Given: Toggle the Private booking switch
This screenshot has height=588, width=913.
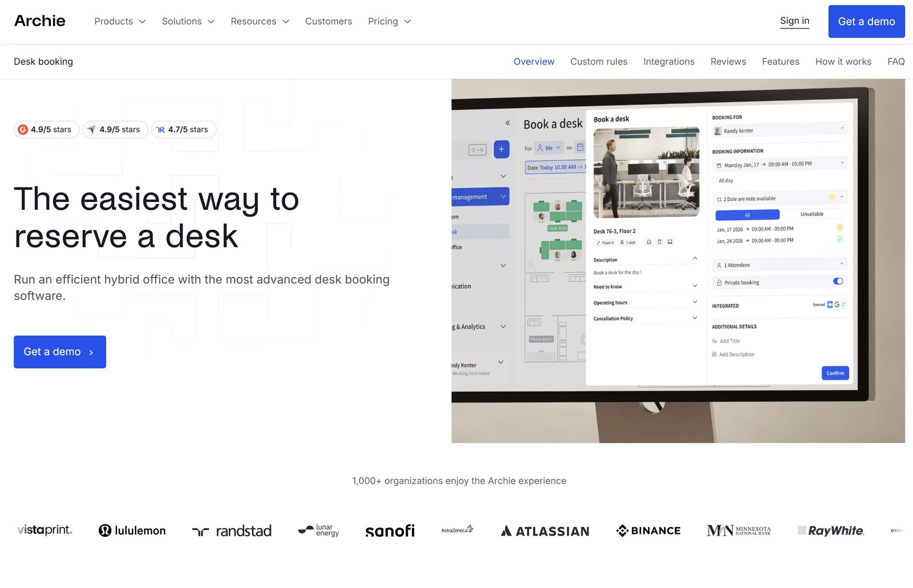Looking at the screenshot, I should coord(838,281).
